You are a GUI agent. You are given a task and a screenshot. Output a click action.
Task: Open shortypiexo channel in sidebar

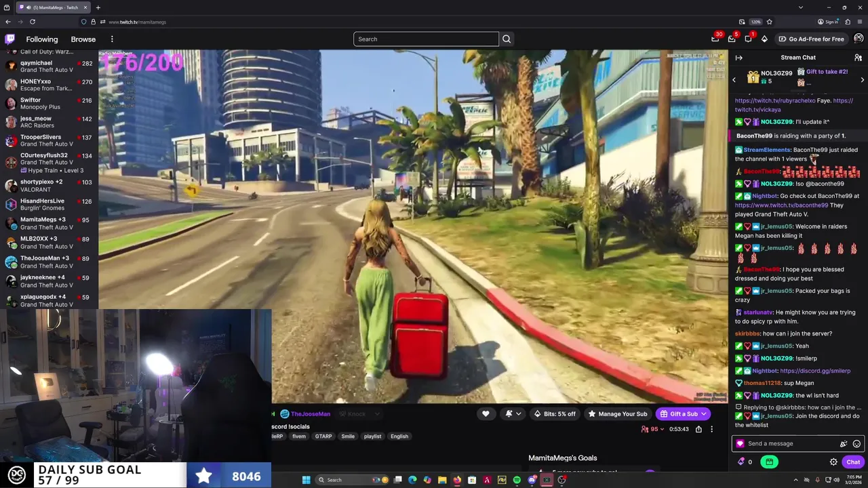[x=49, y=186]
